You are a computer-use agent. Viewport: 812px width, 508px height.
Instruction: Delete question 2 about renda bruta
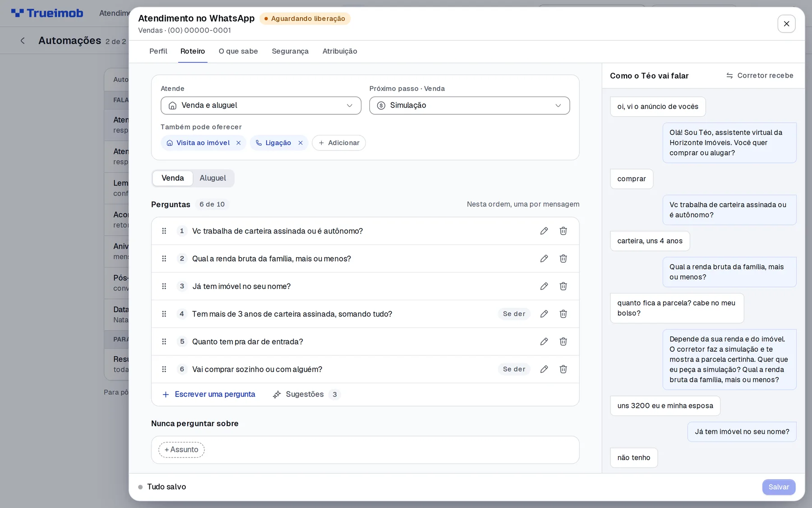point(563,258)
